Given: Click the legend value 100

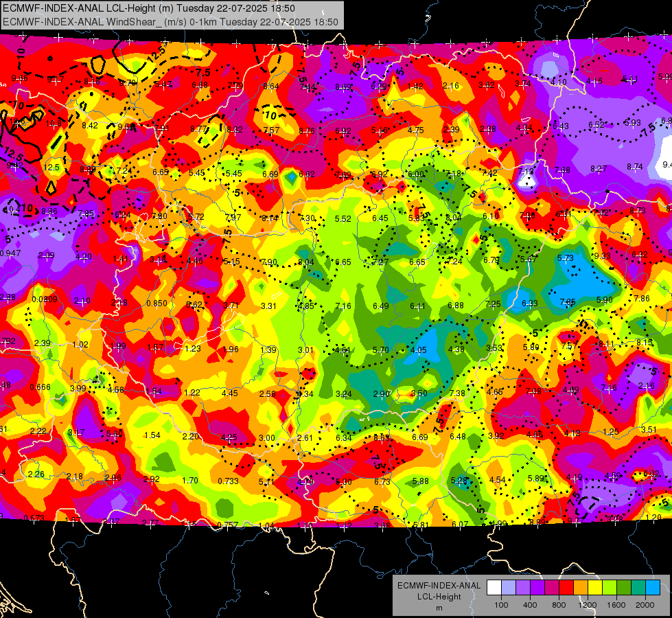Looking at the screenshot, I should tap(501, 605).
